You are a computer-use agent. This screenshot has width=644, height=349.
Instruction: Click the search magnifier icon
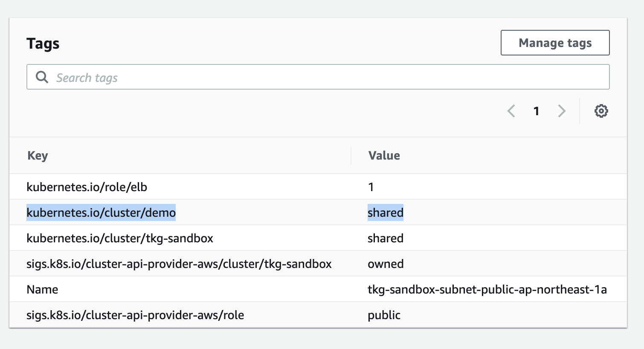coord(42,77)
